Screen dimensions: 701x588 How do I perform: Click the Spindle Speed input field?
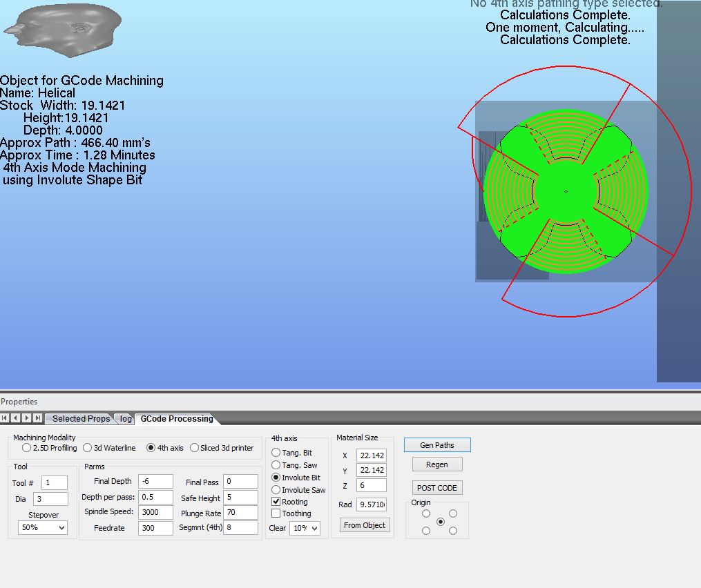pos(155,512)
